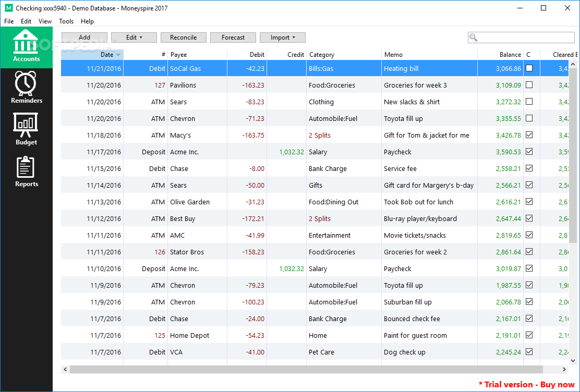Toggle cleared checkbox for Pavilions transaction

coord(529,84)
